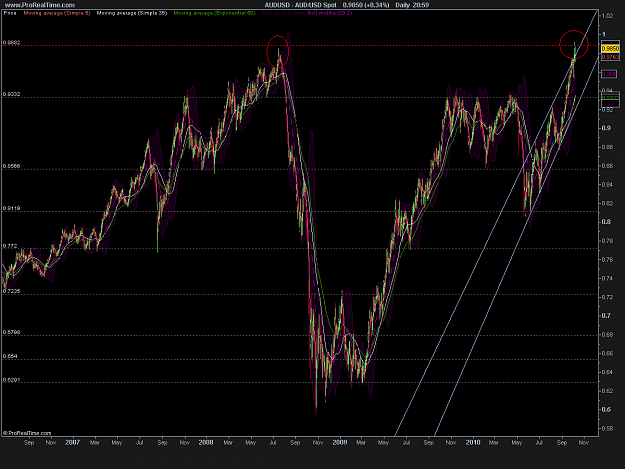Click the yellow 0.9850 current price tag
Image resolution: width=625 pixels, height=469 pixels.
(610, 49)
